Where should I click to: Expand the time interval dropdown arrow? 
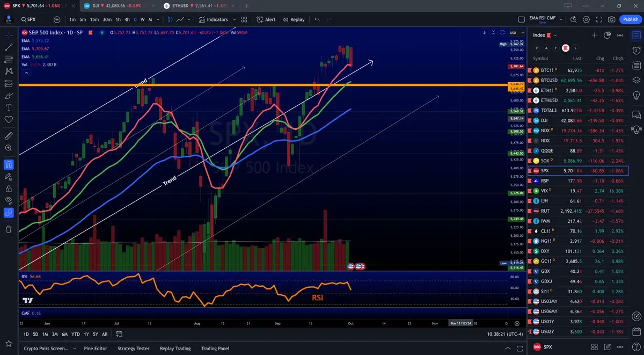click(x=158, y=19)
